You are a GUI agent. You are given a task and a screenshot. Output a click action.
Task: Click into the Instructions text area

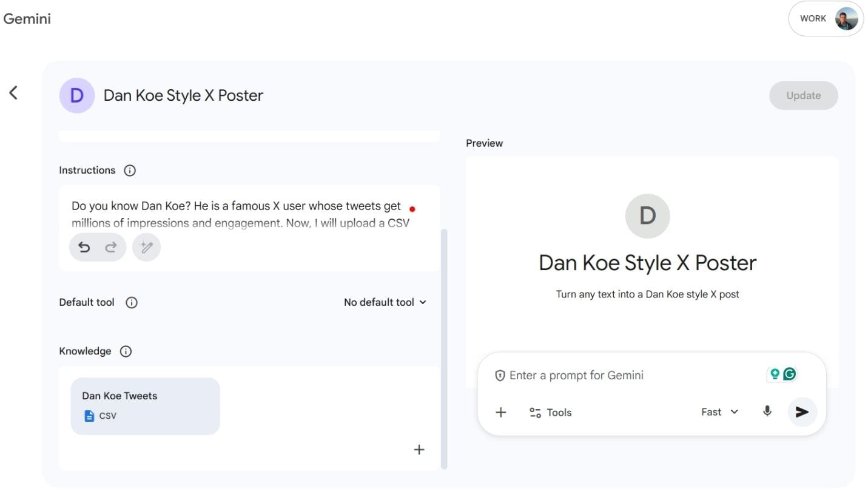coord(249,228)
